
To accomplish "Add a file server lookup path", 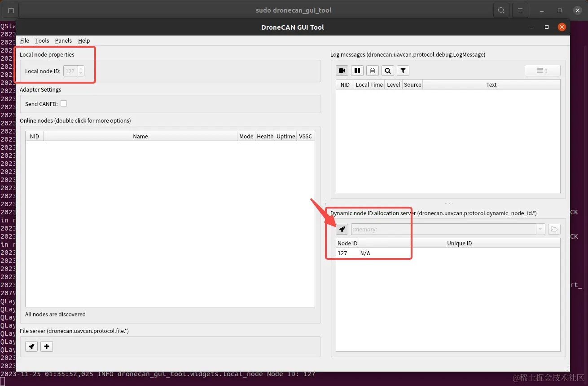I will point(46,346).
